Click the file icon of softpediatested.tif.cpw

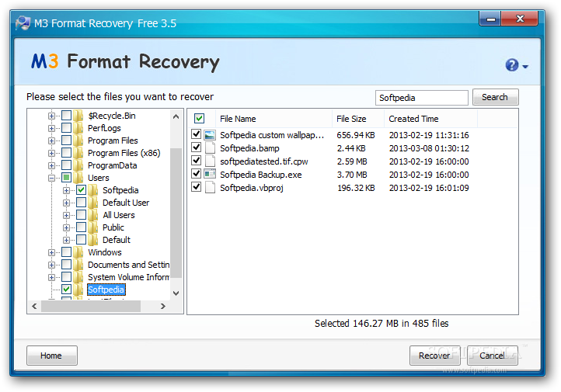210,161
